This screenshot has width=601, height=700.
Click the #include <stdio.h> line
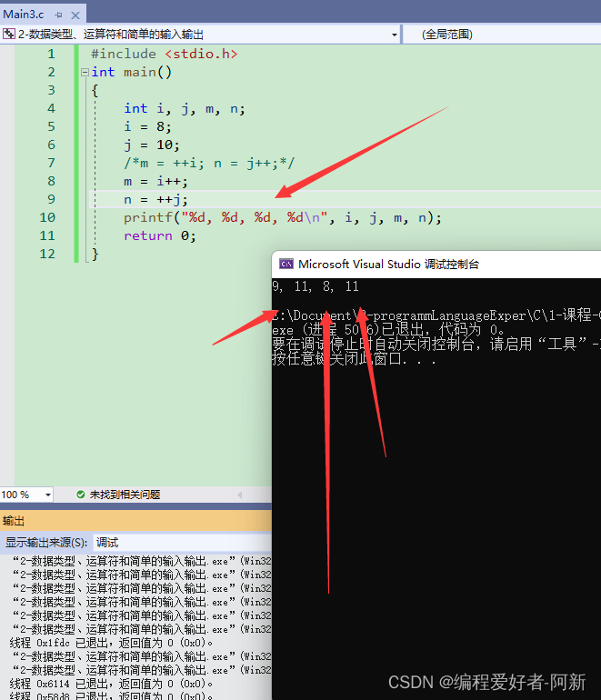coord(164,54)
